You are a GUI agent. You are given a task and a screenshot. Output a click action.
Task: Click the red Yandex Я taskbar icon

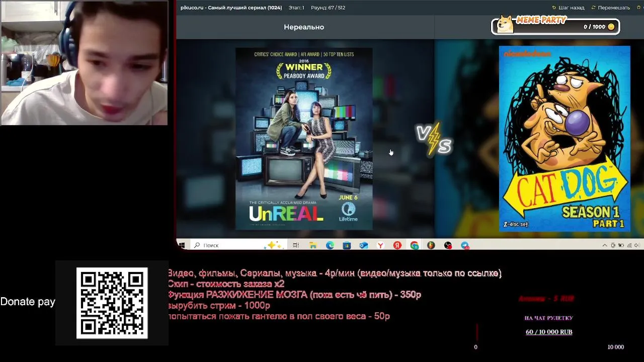coord(397,245)
